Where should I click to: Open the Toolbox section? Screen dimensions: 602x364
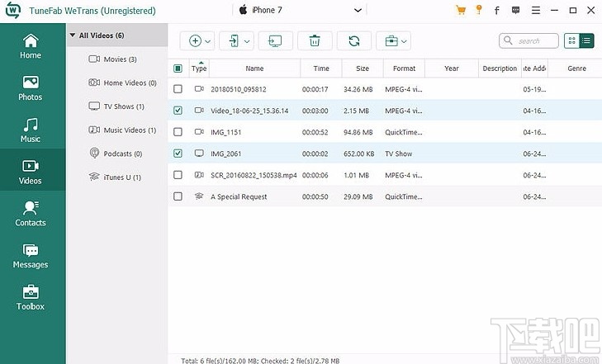[x=31, y=297]
